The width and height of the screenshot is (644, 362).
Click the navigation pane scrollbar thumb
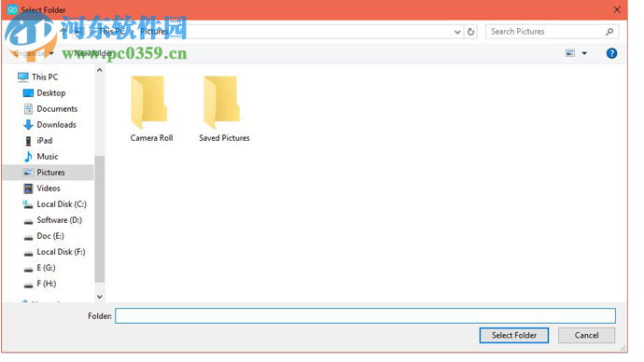(x=99, y=219)
